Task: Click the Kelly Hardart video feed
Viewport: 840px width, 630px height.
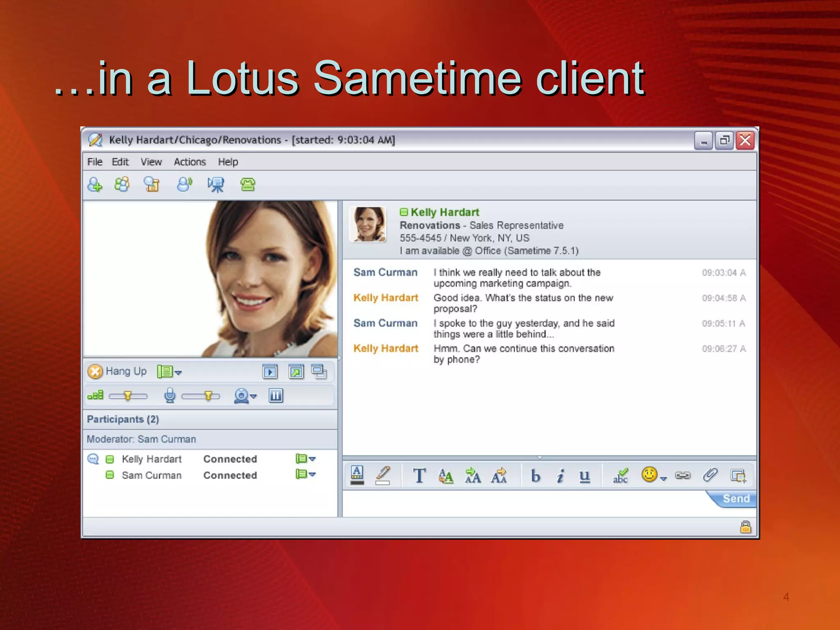Action: pos(210,278)
